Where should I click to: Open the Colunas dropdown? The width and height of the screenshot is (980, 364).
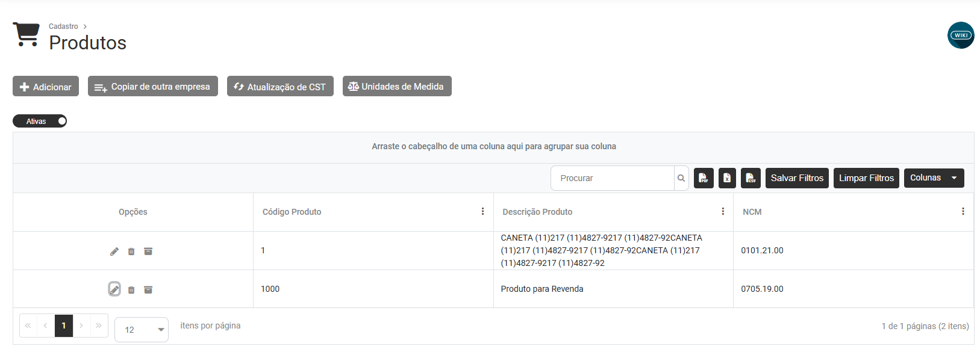(934, 178)
